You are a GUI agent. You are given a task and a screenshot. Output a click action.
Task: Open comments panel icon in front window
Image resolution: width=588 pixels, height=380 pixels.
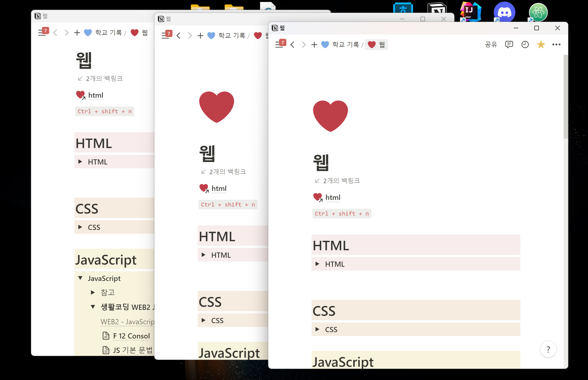coord(509,45)
